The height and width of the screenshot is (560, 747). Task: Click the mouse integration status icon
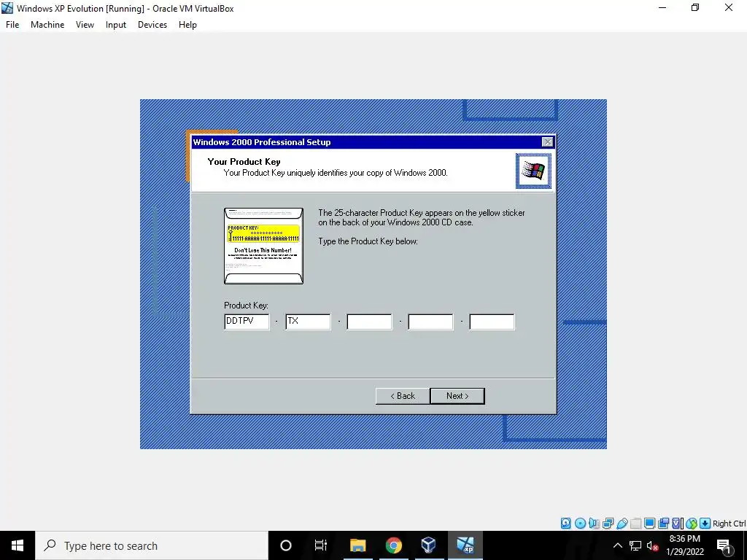click(x=692, y=524)
